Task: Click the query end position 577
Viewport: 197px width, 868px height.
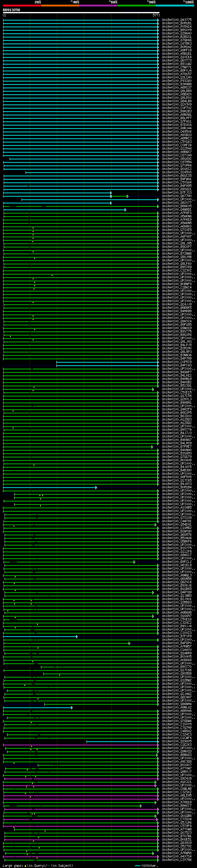Action: (x=155, y=15)
